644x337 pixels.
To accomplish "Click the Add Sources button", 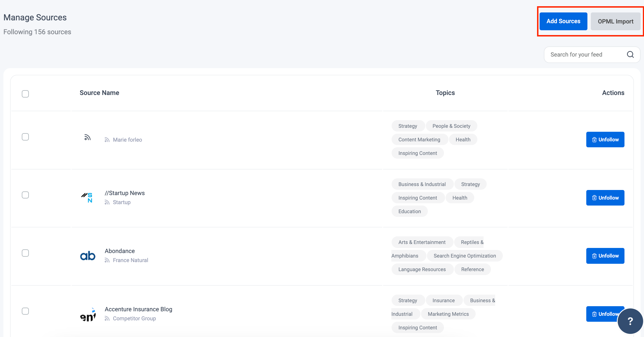I will click(x=563, y=21).
